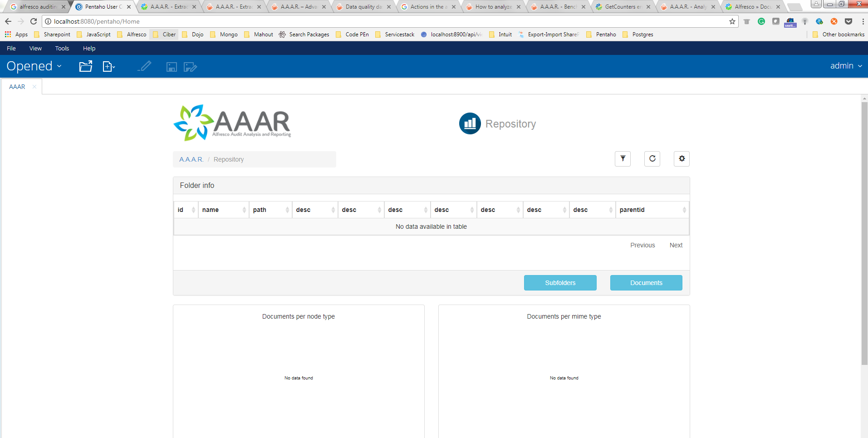Open the admin user dropdown
Screen dimensions: 868x438
click(x=846, y=66)
